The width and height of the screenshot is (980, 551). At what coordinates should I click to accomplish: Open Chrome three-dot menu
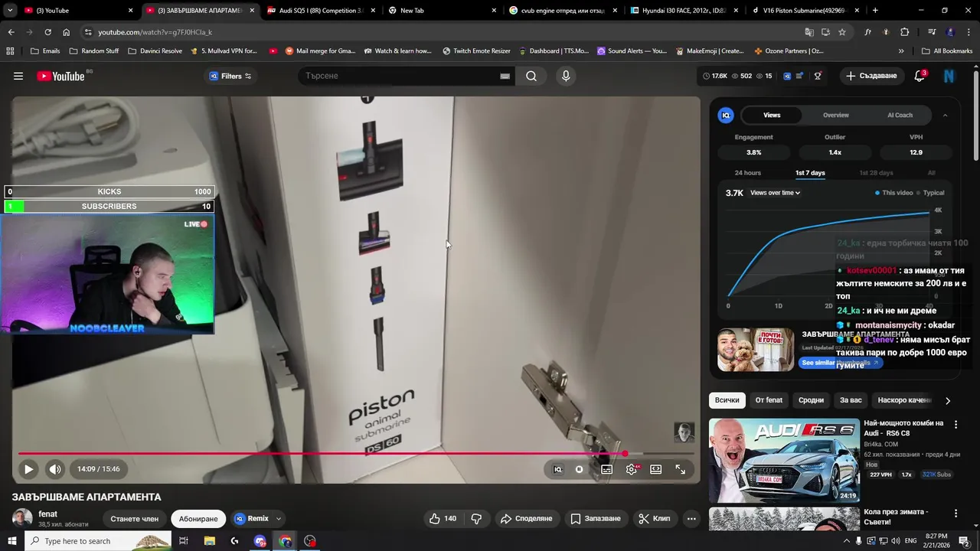[969, 32]
